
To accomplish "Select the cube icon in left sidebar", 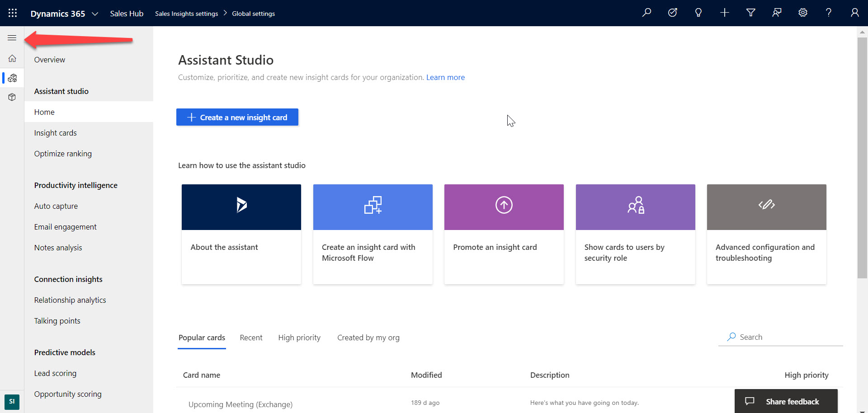I will pos(12,97).
